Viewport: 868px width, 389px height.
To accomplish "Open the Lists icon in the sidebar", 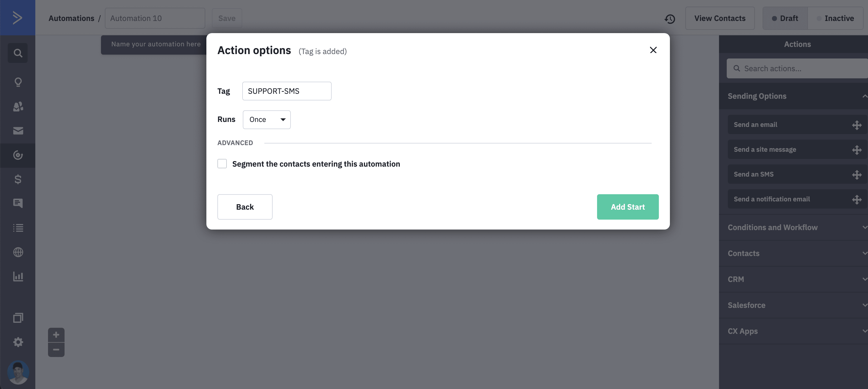I will (18, 228).
